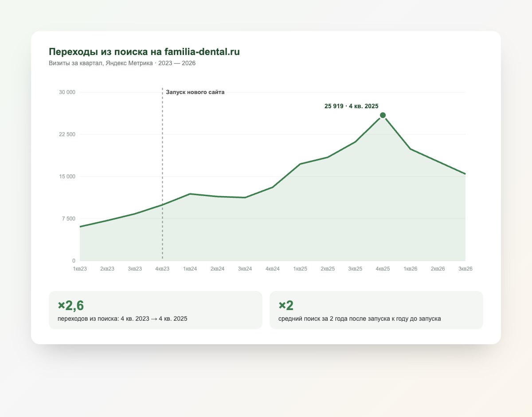Click the large "×2,6" figure
This screenshot has height=417, width=532.
click(71, 305)
